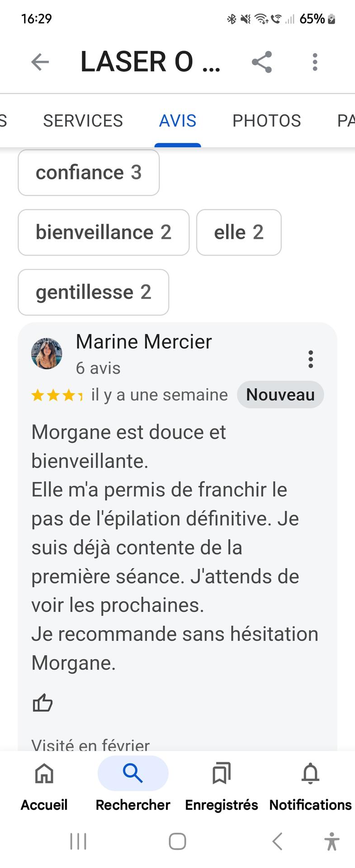Tap the Rechercher search icon
The image size is (355, 868).
(133, 774)
